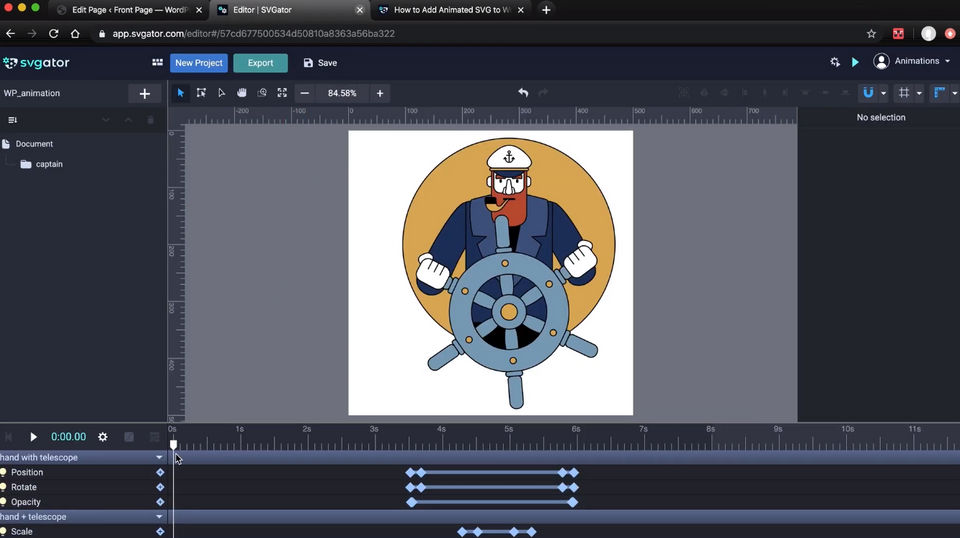The width and height of the screenshot is (960, 538).
Task: Open timeline settings gear
Action: pos(102,437)
